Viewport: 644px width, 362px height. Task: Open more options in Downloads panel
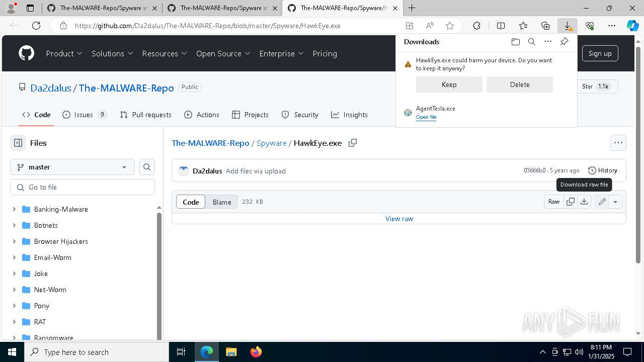click(x=548, y=42)
